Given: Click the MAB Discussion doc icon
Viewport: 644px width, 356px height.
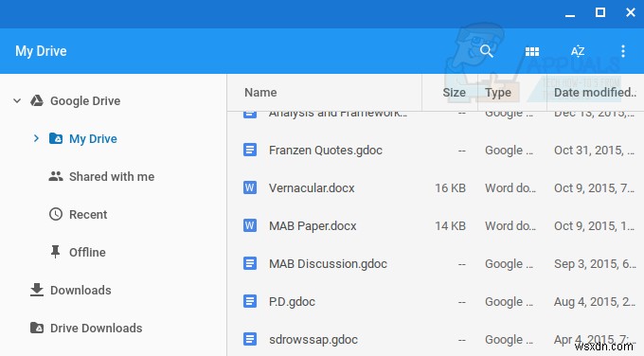Looking at the screenshot, I should [x=250, y=263].
